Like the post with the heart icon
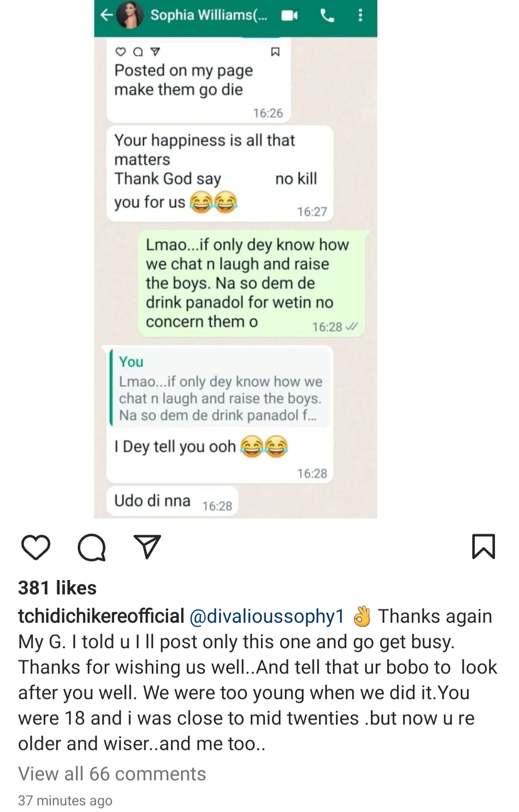 point(36,547)
